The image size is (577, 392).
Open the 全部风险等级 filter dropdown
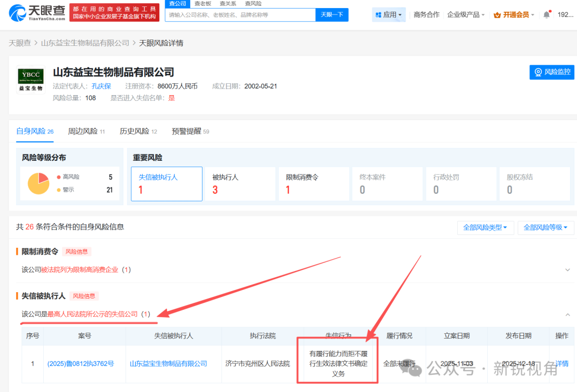pyautogui.click(x=546, y=228)
